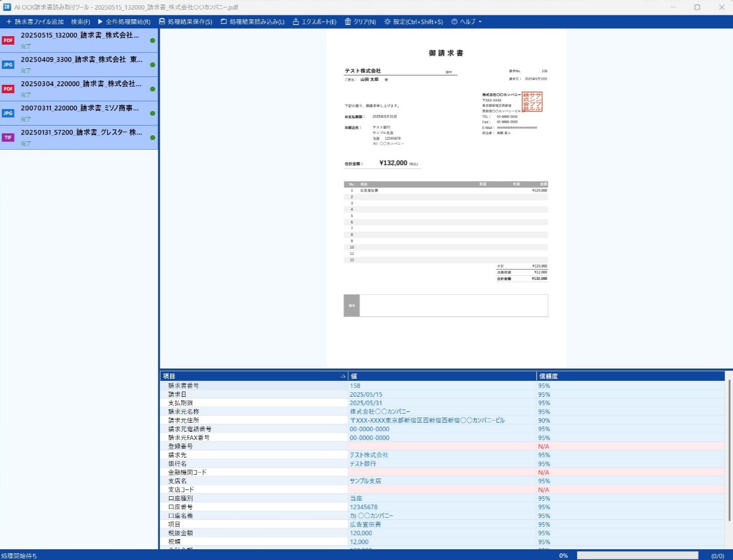Click the invoice preview page image
Image resolution: width=733 pixels, height=560 pixels.
click(x=446, y=198)
